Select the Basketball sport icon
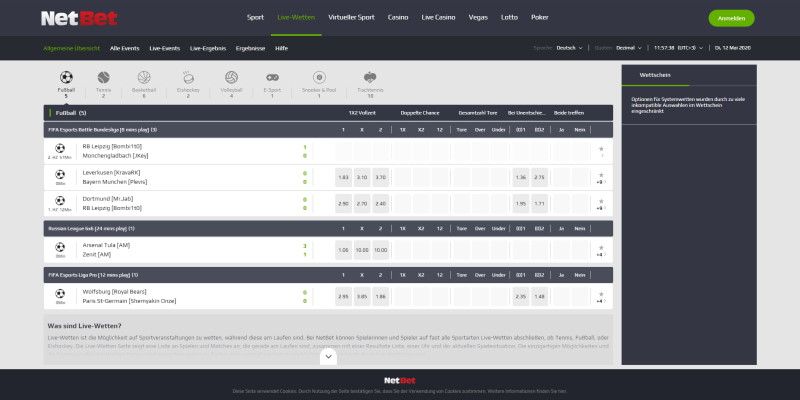Viewport: 800px width, 400px height. pyautogui.click(x=144, y=78)
